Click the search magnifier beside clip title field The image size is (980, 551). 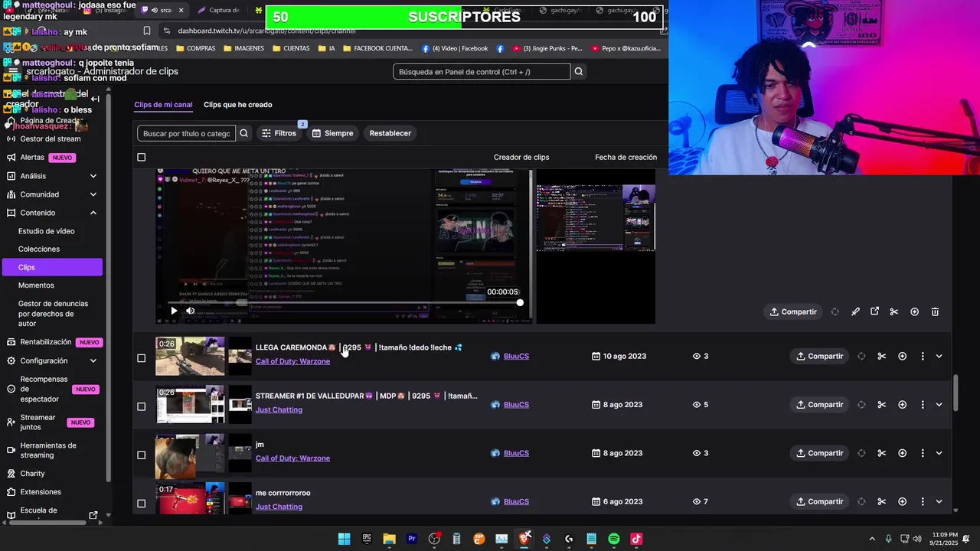(243, 133)
